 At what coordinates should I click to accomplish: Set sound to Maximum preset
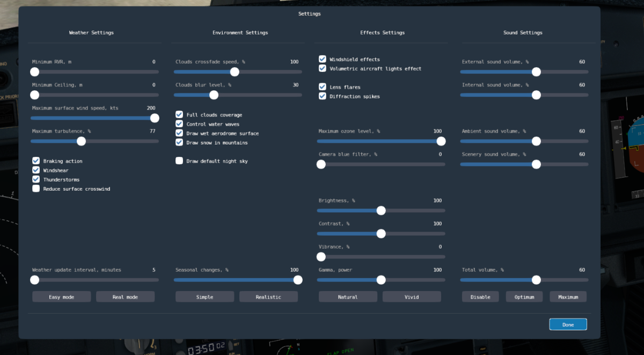point(568,297)
